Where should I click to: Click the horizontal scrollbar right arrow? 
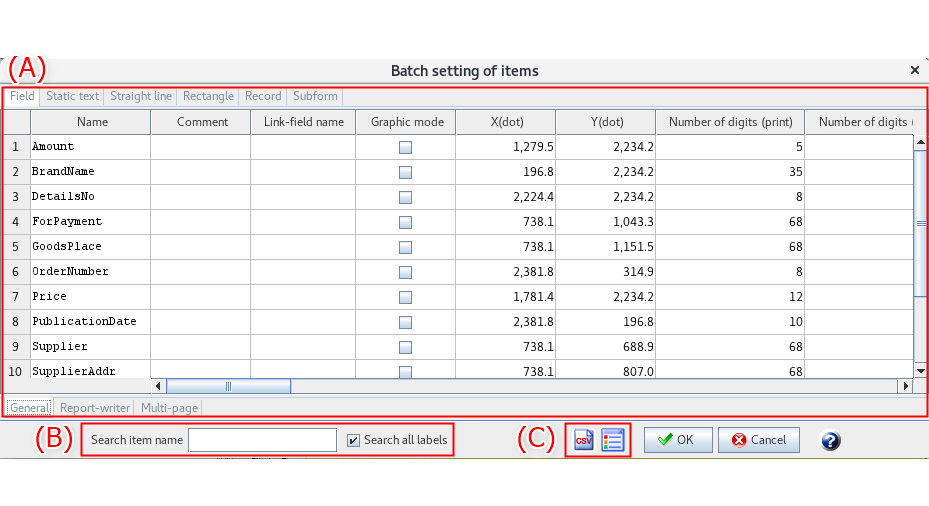[x=906, y=386]
